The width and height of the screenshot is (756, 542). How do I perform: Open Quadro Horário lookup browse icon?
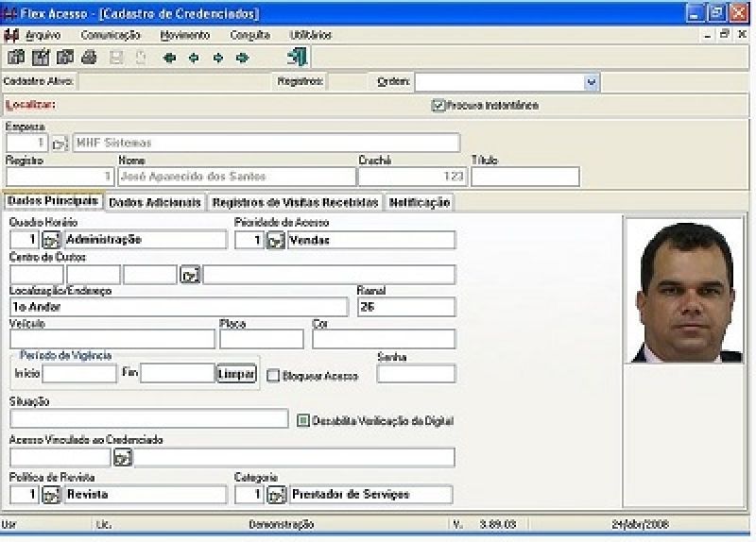[x=51, y=241]
